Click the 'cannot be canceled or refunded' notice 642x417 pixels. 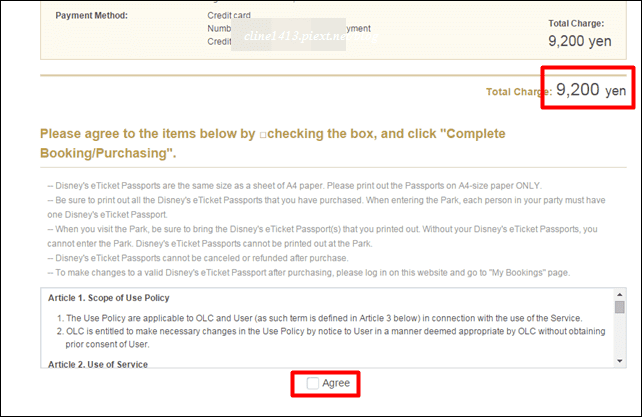pos(198,258)
